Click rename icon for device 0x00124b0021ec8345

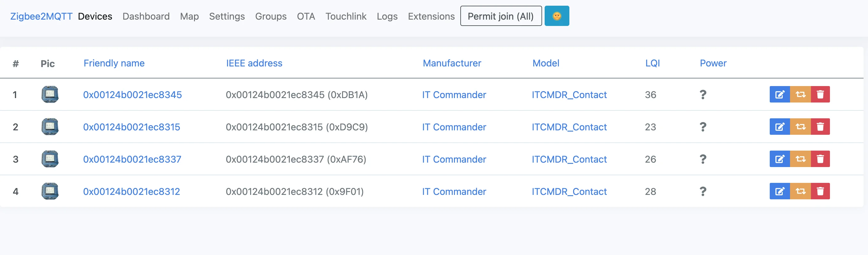pos(779,95)
